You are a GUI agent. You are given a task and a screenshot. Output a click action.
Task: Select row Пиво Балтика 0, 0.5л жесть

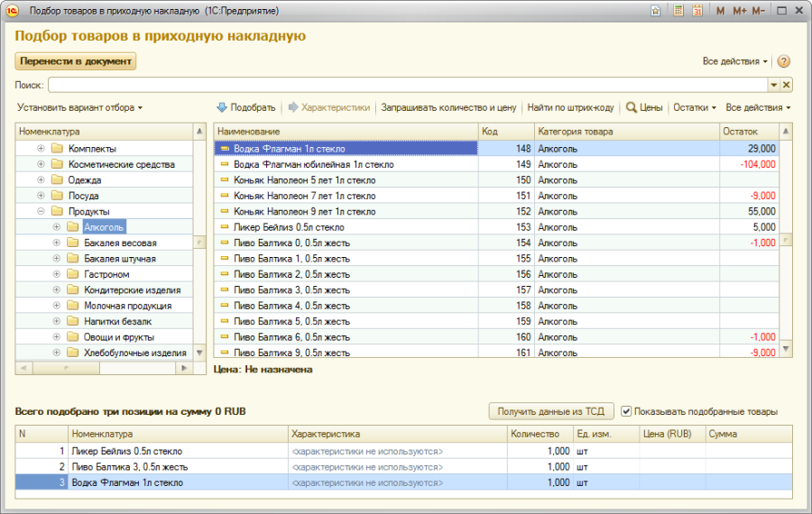point(496,243)
